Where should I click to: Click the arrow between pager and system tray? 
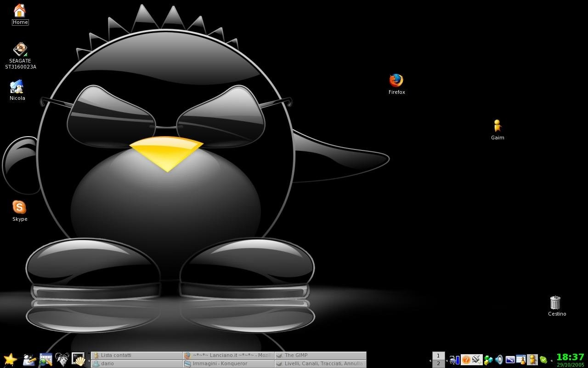tap(447, 360)
